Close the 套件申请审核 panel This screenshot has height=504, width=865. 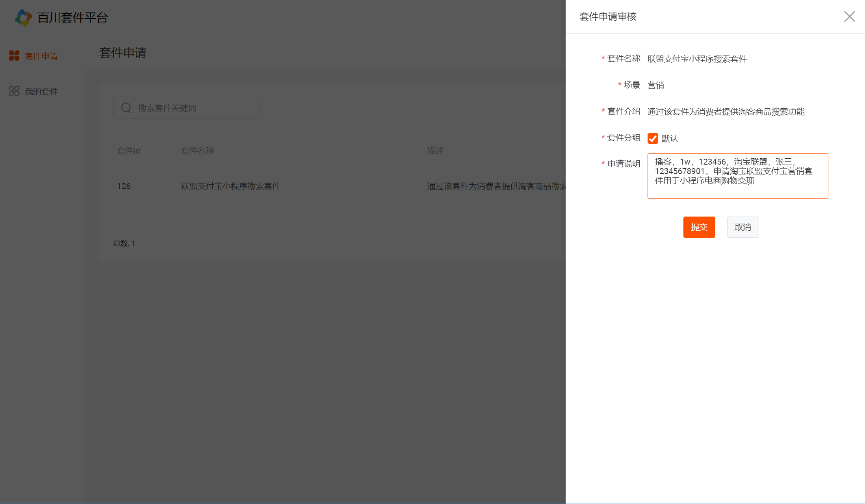tap(849, 17)
